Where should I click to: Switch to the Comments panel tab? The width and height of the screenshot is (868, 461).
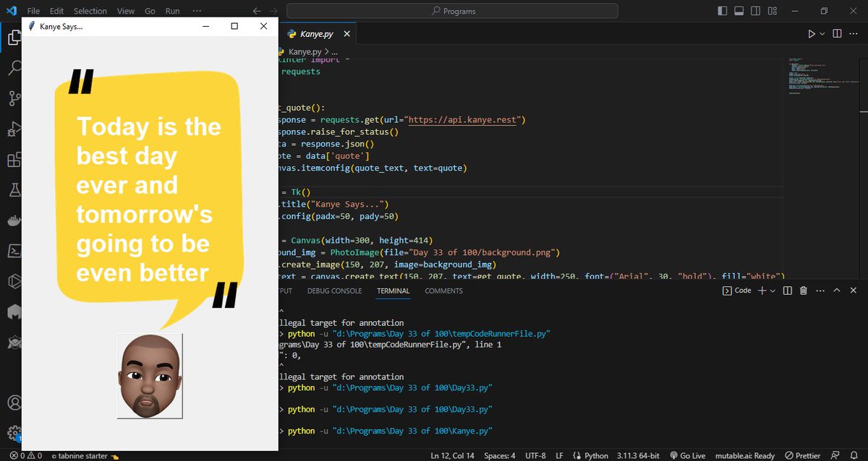tap(443, 290)
